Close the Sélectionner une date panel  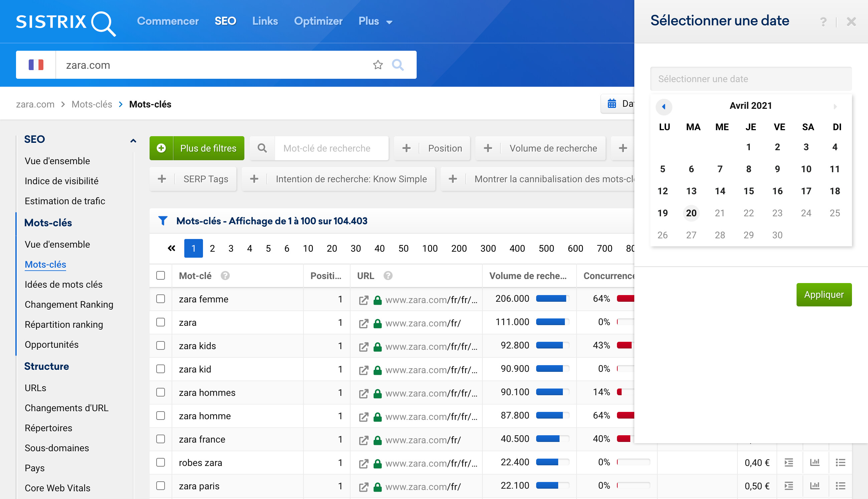(851, 22)
